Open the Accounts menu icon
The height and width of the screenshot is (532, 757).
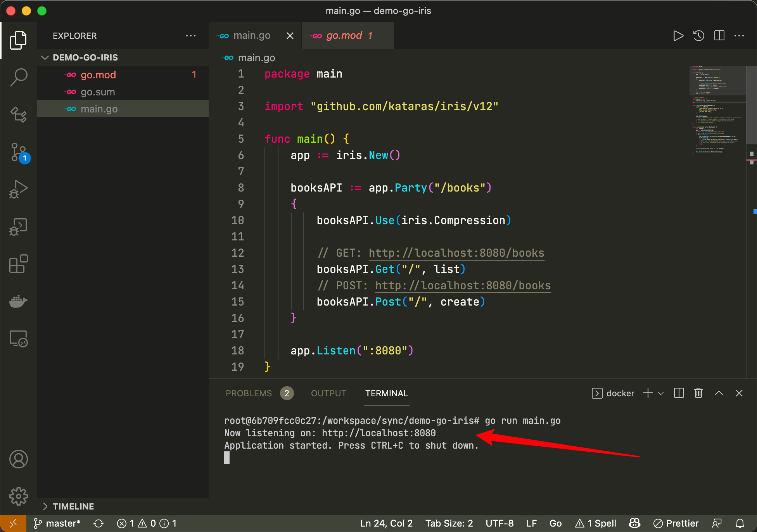click(18, 459)
